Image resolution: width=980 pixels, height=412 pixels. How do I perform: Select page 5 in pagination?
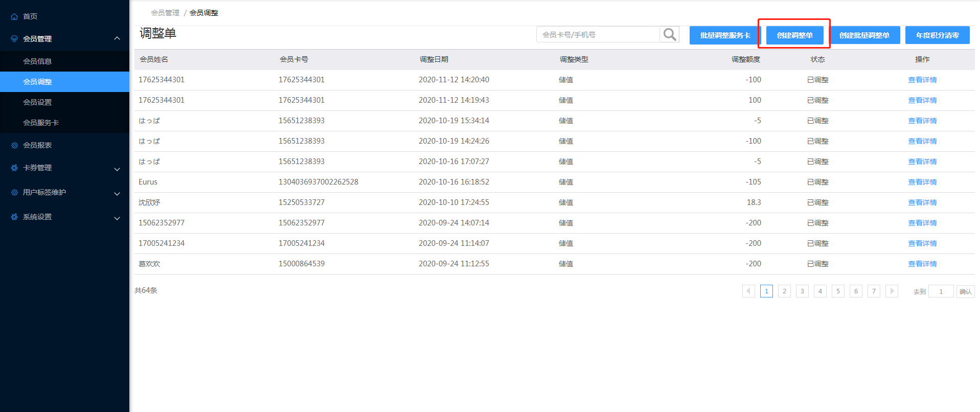tap(838, 291)
